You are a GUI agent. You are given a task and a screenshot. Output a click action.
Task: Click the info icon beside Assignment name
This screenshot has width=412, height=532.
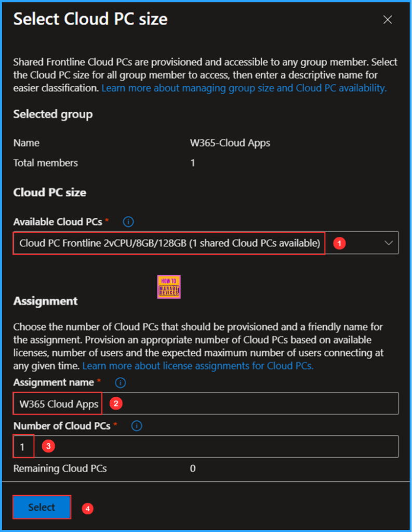[120, 383]
